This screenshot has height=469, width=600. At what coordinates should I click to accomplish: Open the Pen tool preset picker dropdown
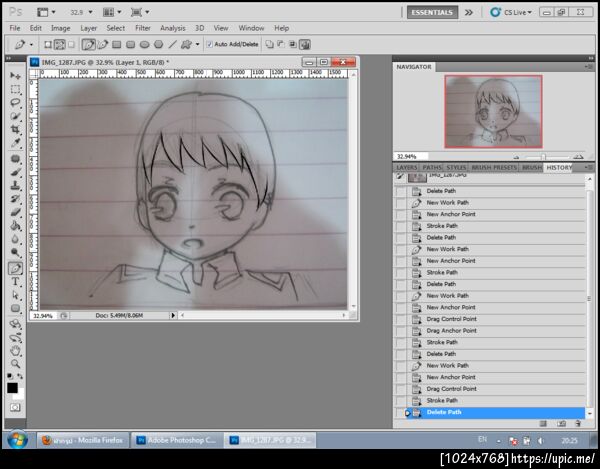pyautogui.click(x=31, y=45)
